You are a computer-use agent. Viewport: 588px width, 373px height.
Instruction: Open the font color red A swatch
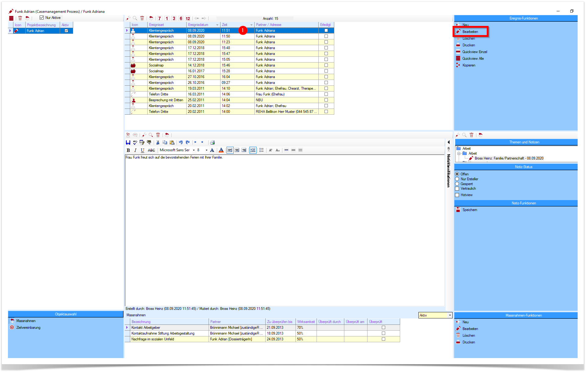pyautogui.click(x=221, y=150)
